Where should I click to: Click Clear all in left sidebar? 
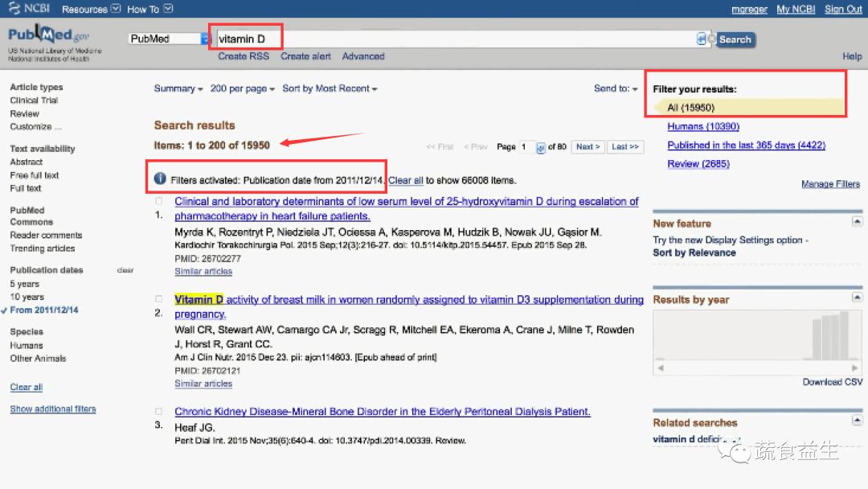[x=26, y=387]
